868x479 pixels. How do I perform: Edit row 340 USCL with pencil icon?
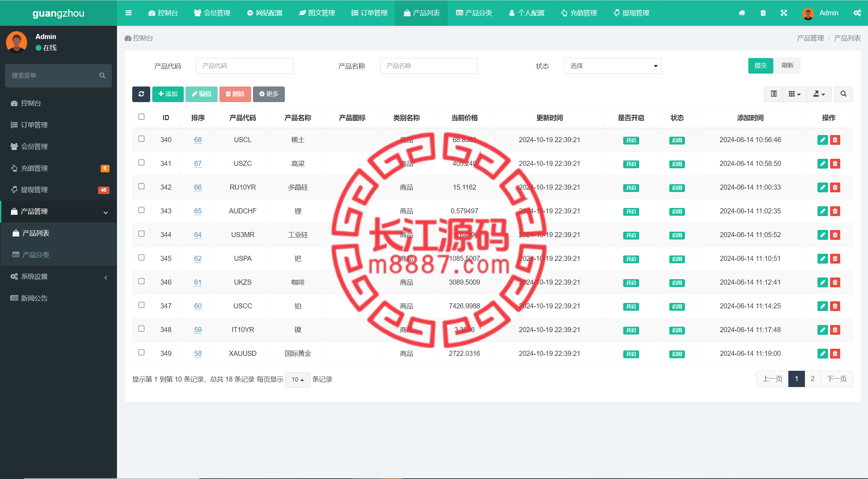(x=823, y=140)
